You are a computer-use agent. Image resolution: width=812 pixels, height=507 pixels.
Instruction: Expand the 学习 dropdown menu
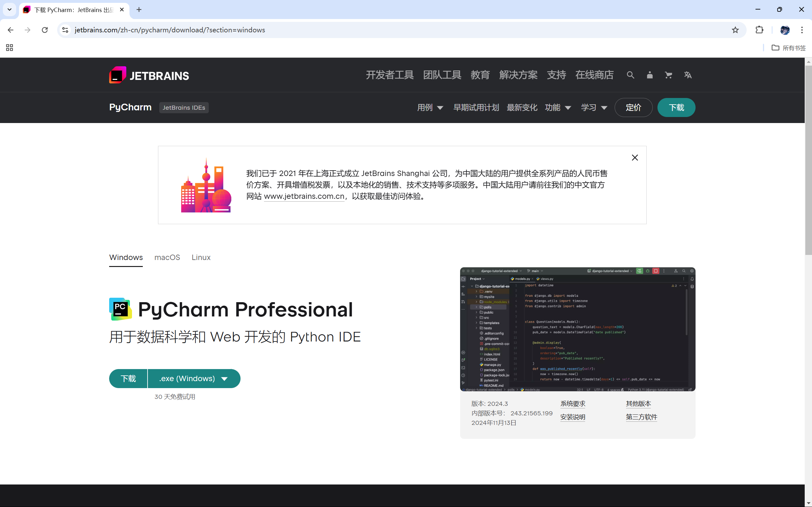(x=594, y=107)
